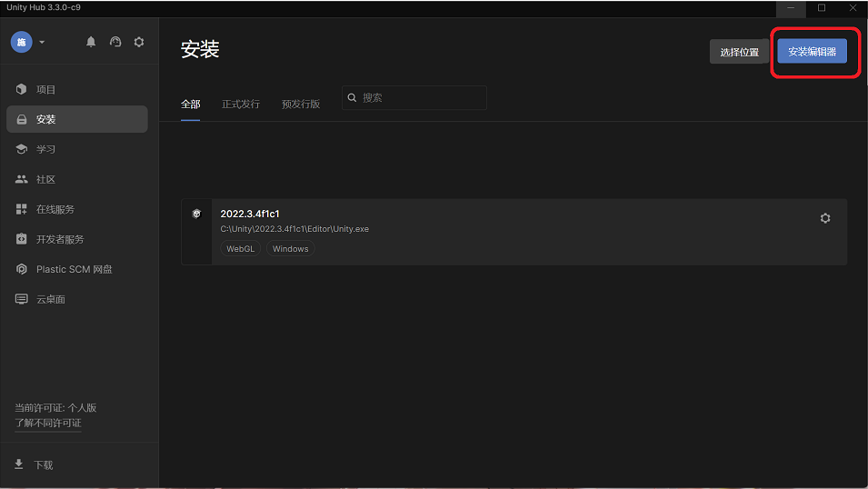868x489 pixels.
Task: Expand the account dropdown arrow
Action: pyautogui.click(x=42, y=42)
